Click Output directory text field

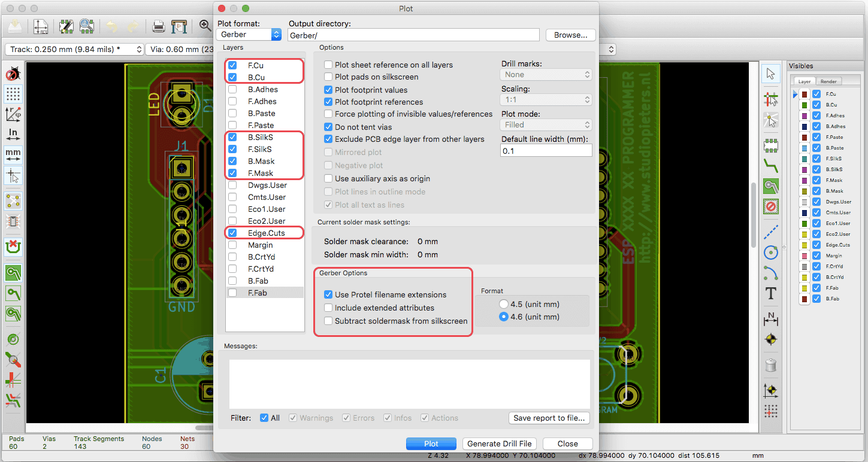413,35
